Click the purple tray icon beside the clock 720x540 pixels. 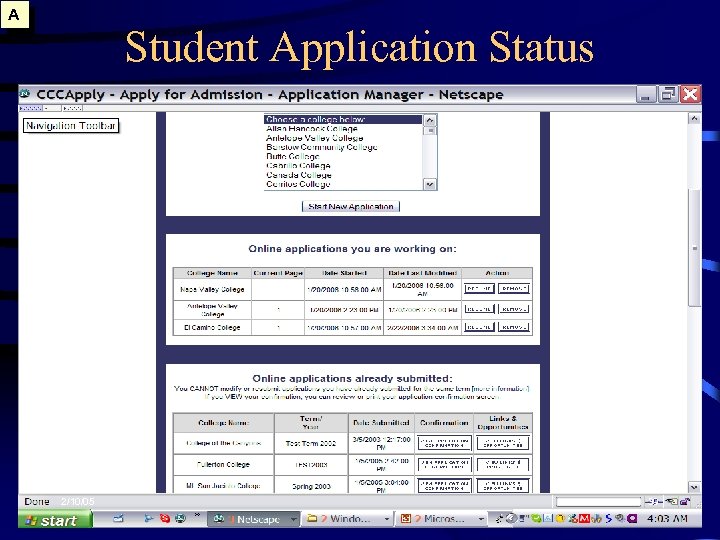(x=633, y=519)
